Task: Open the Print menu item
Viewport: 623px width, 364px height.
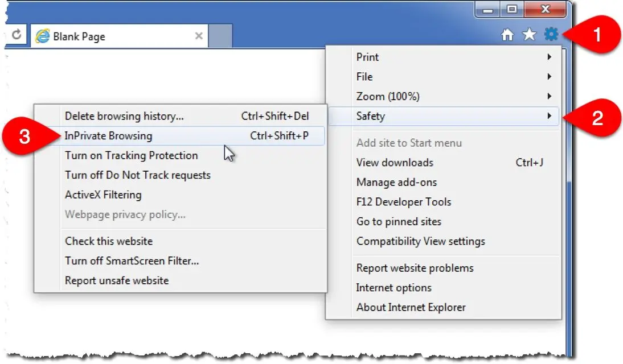Action: pos(444,57)
